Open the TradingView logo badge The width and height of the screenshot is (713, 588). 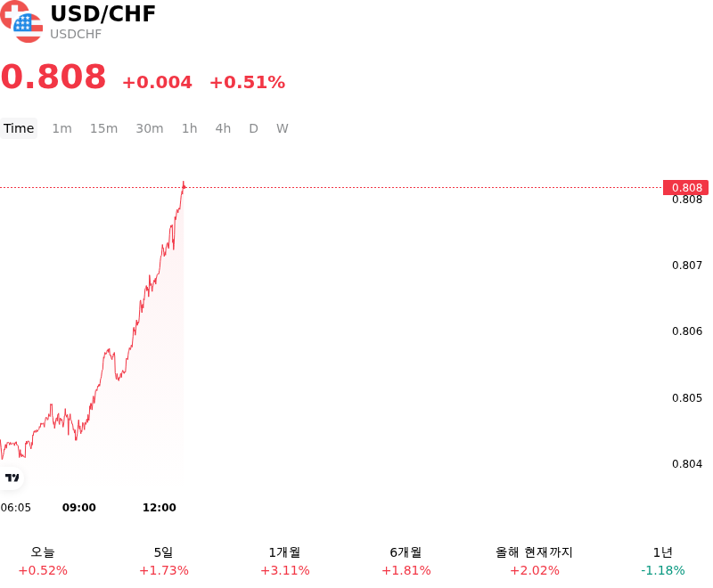[x=12, y=478]
